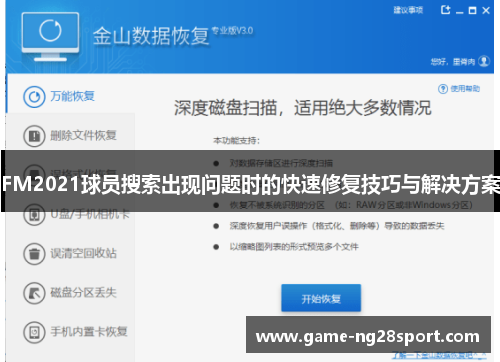
Task: Click the 金山数据恢复 title text
Action: (x=151, y=36)
